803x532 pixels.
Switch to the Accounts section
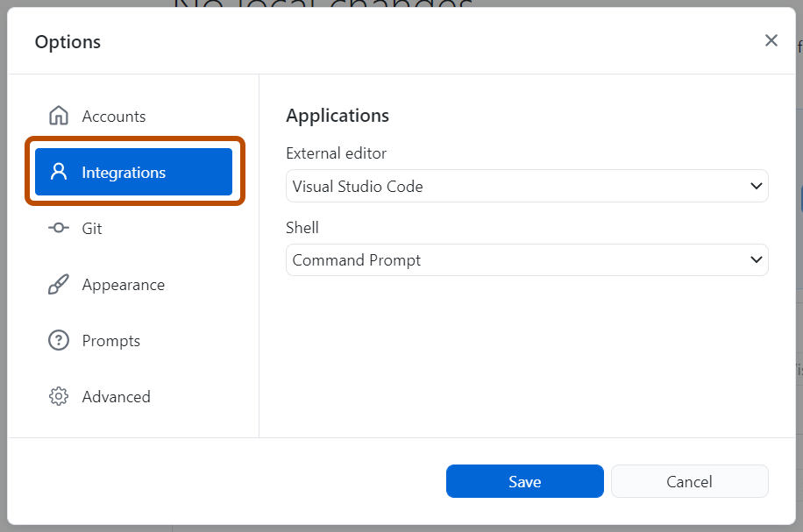tap(112, 115)
